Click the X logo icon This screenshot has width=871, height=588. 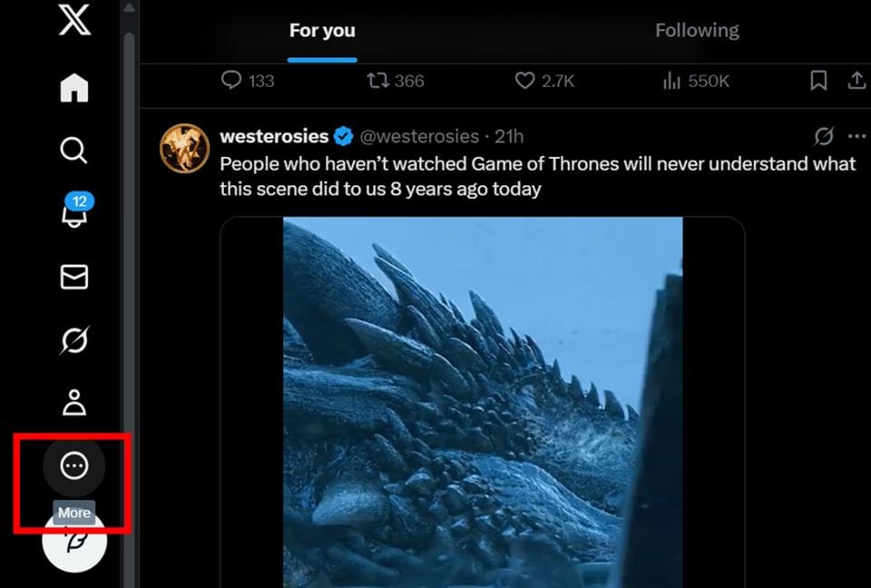(74, 20)
